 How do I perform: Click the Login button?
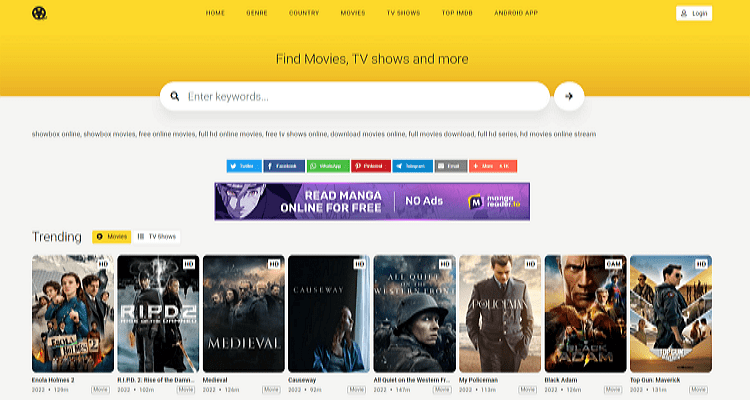click(x=694, y=13)
